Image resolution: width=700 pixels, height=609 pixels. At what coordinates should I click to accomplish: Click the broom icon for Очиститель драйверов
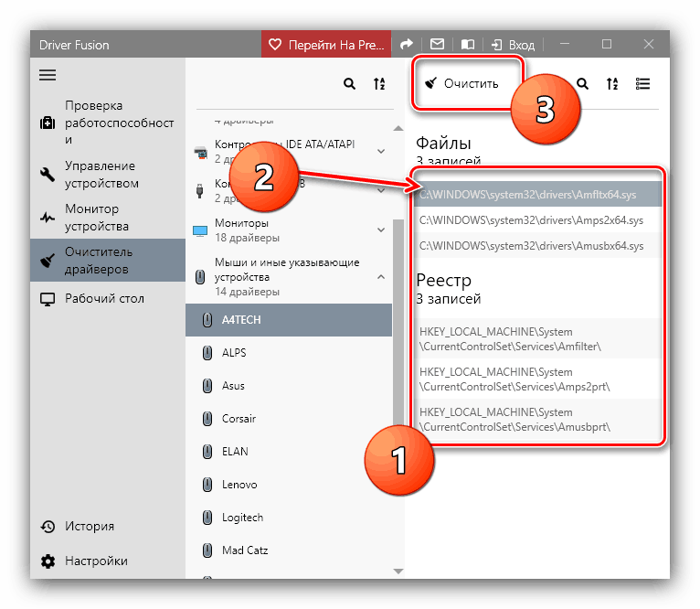(x=48, y=261)
